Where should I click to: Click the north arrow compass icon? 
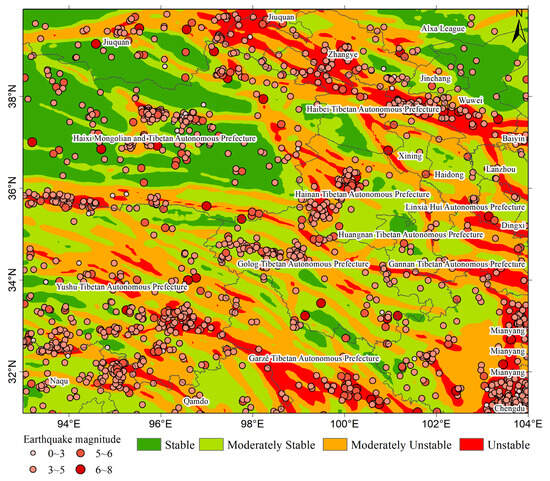pos(519,26)
